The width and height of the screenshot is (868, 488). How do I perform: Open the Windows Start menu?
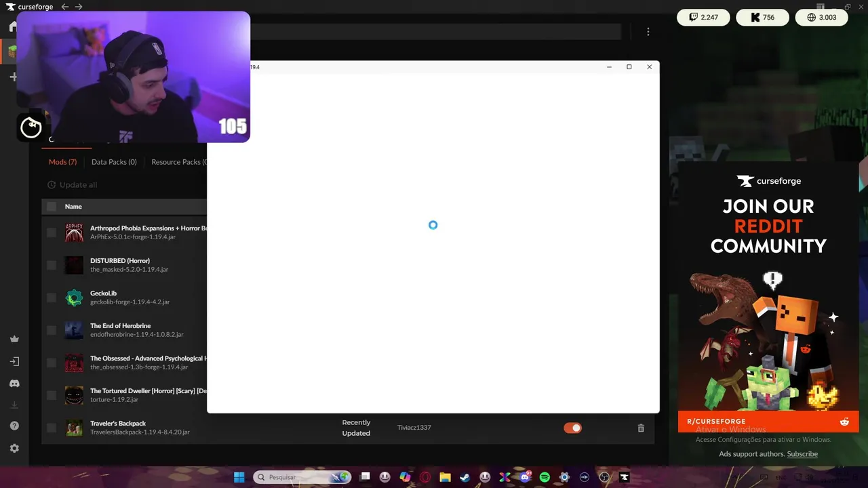click(239, 477)
